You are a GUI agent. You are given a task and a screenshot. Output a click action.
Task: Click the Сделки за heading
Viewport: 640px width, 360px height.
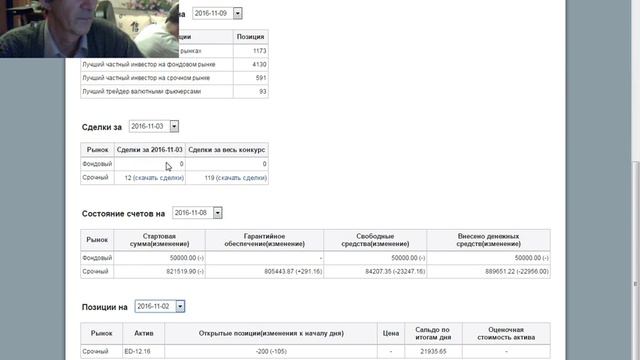[102, 127]
